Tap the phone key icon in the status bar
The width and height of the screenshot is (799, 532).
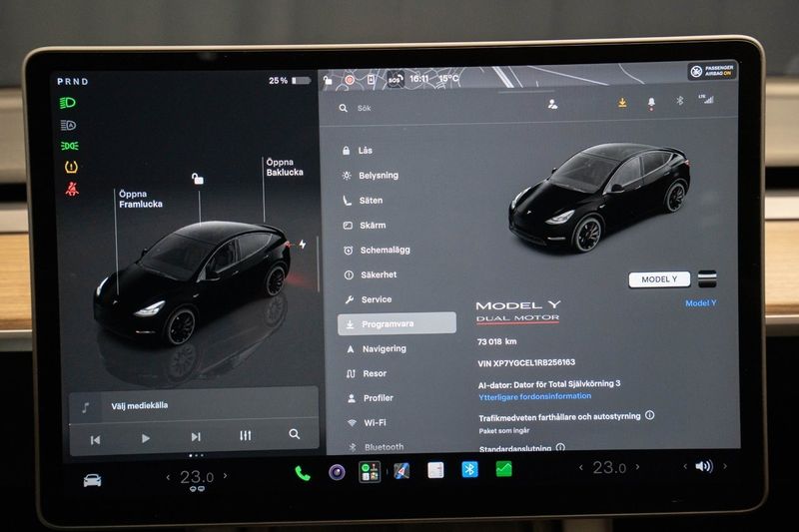tap(371, 80)
